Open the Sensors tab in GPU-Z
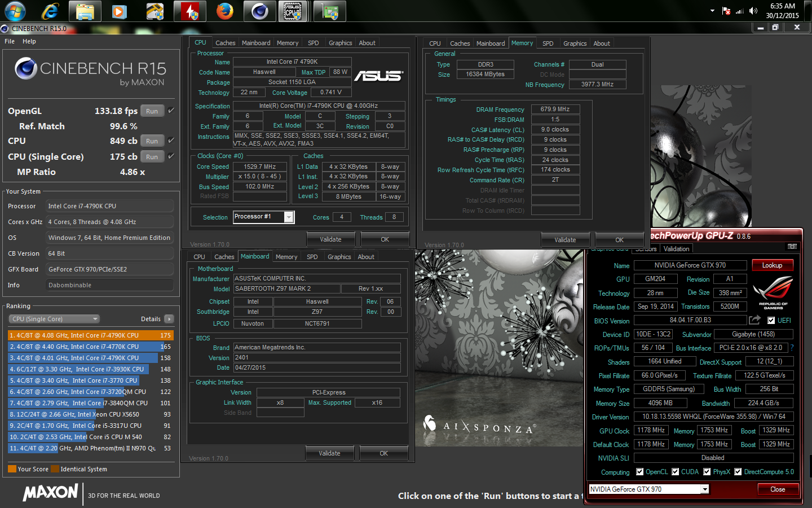The width and height of the screenshot is (812, 508). pyautogui.click(x=646, y=249)
